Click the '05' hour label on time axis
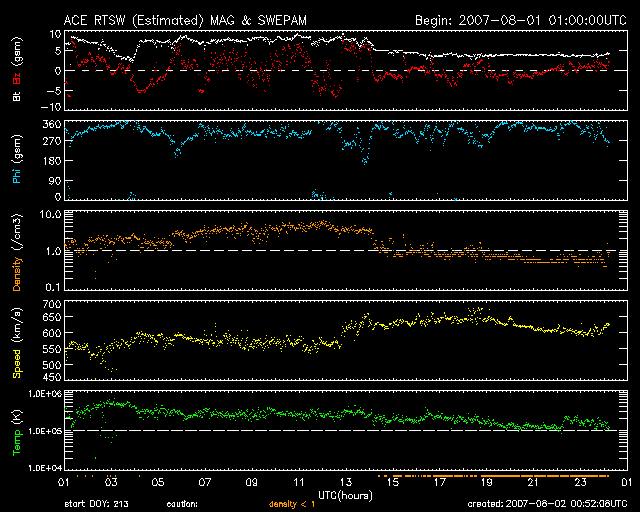The image size is (640, 512). tap(158, 482)
